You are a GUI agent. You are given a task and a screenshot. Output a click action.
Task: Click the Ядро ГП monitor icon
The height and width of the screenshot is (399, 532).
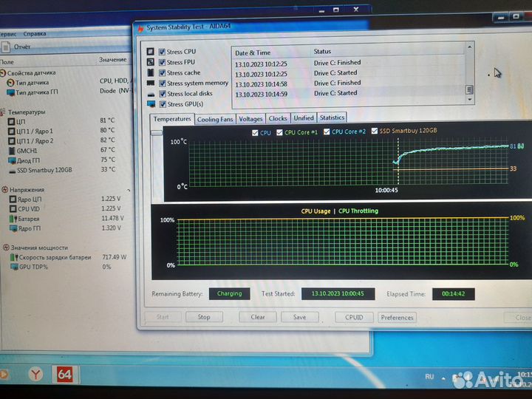[13, 228]
